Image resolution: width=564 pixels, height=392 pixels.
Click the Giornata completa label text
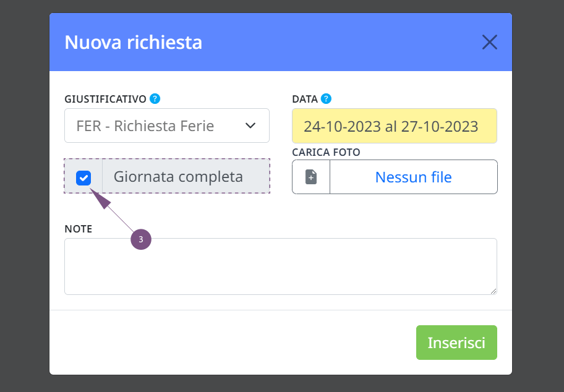[x=178, y=177]
